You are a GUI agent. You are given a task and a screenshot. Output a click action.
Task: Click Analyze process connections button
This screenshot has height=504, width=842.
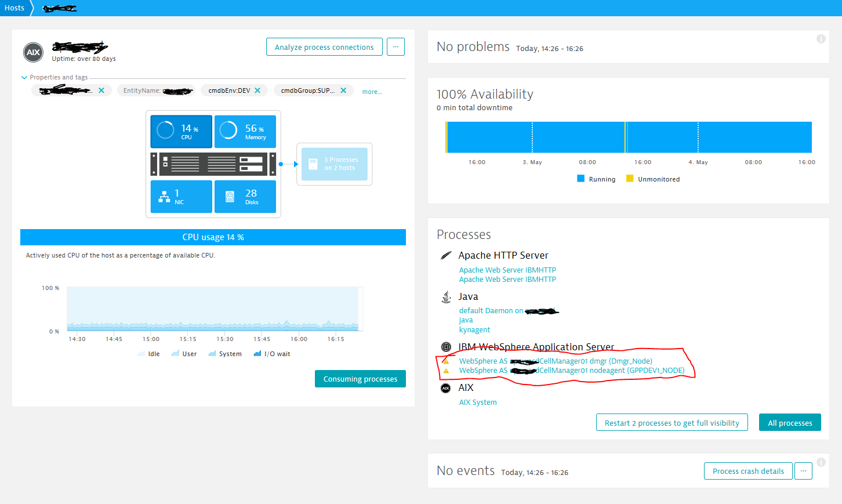point(324,47)
